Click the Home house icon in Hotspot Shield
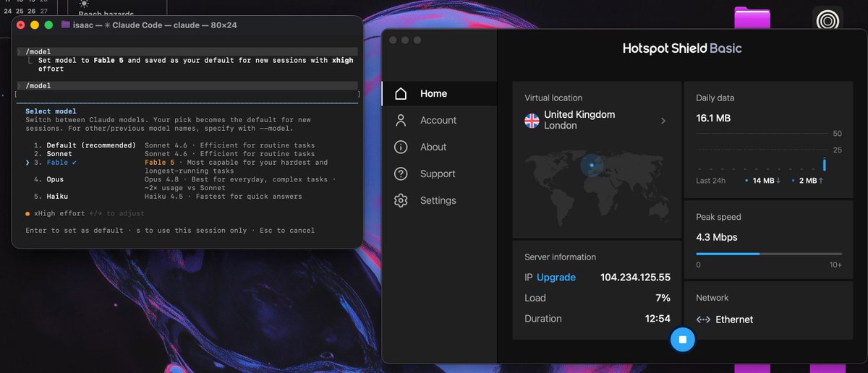 [x=401, y=93]
